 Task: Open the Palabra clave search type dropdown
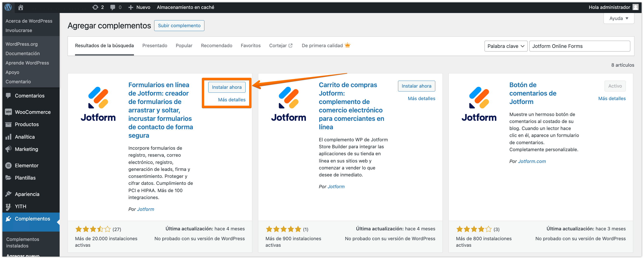point(506,46)
